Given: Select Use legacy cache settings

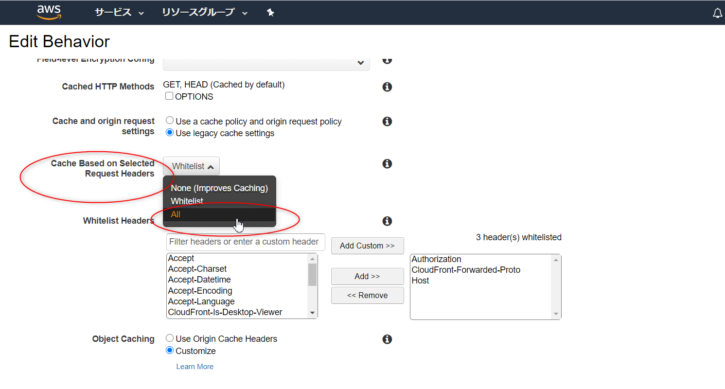Looking at the screenshot, I should click(x=170, y=133).
